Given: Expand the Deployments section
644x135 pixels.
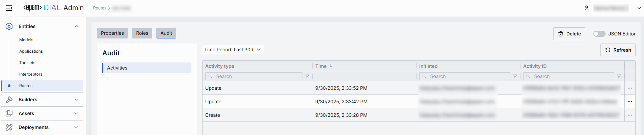Looking at the screenshot, I should pos(76,127).
